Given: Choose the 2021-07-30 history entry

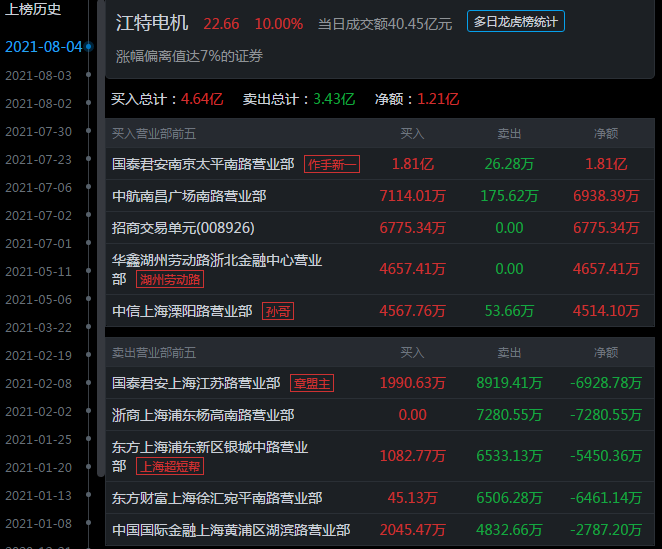Looking at the screenshot, I should coord(38,132).
